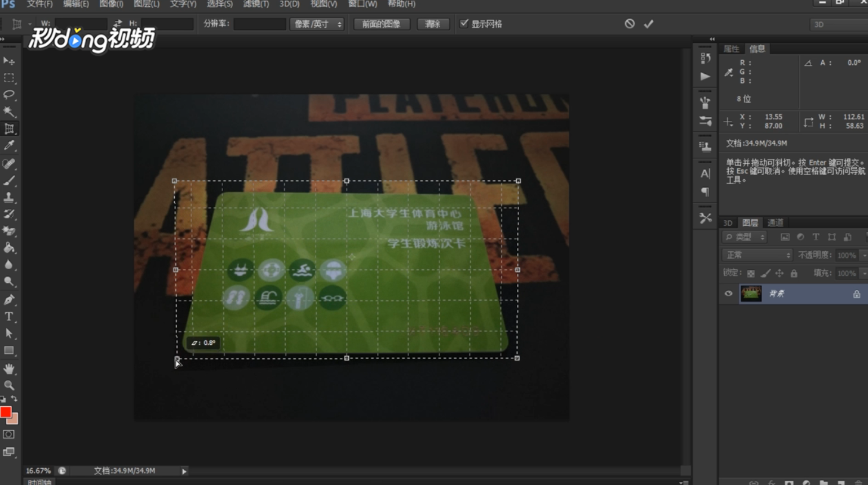Viewport: 868px width, 485px height.
Task: Commit the current crop operation
Action: [x=649, y=24]
